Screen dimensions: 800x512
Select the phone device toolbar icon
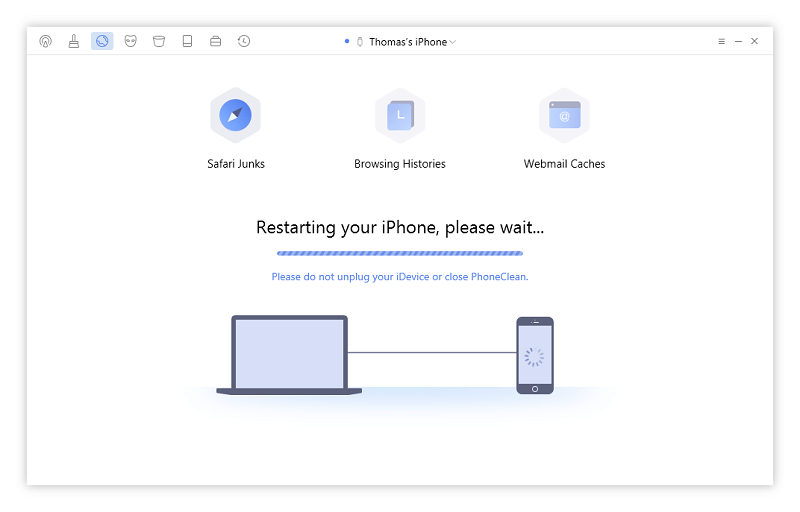click(x=187, y=41)
